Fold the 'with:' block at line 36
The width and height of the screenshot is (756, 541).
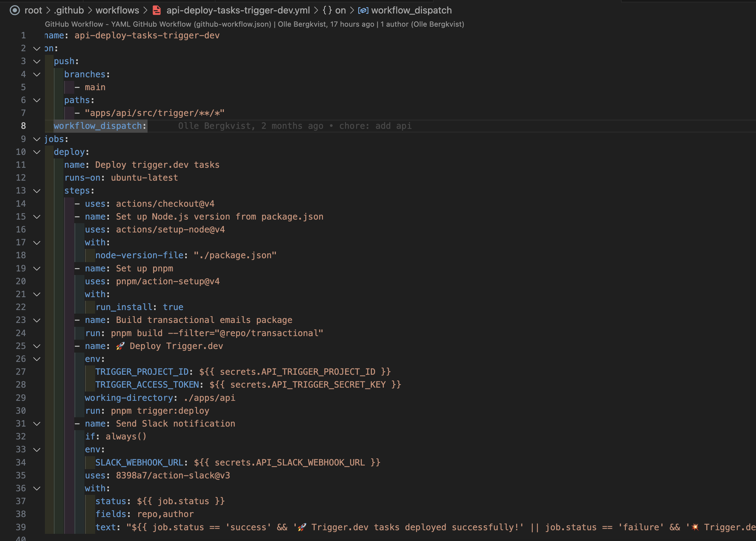click(x=37, y=488)
